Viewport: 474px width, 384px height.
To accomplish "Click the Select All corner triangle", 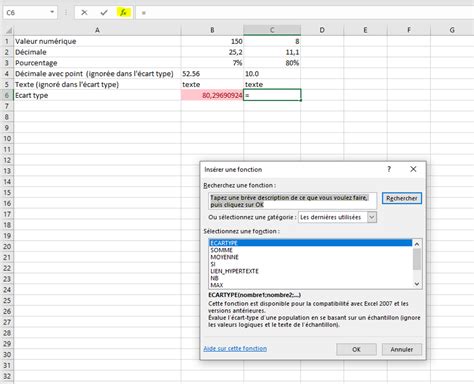I will [x=9, y=30].
